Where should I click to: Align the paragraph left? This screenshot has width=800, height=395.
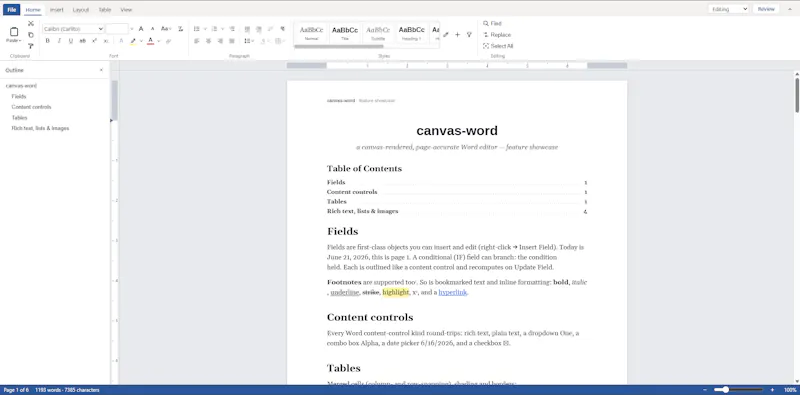(196, 41)
